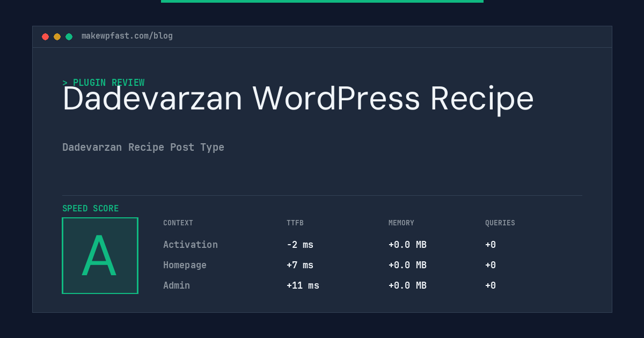Click the '> PLUGIN REVIEW' label
Screen dimensions: 644x338
[x=104, y=83]
